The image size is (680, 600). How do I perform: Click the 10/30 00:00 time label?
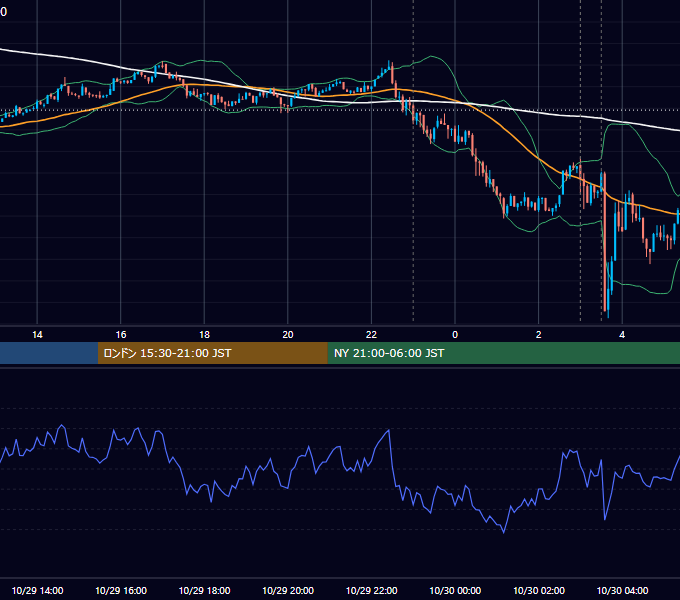(455, 590)
